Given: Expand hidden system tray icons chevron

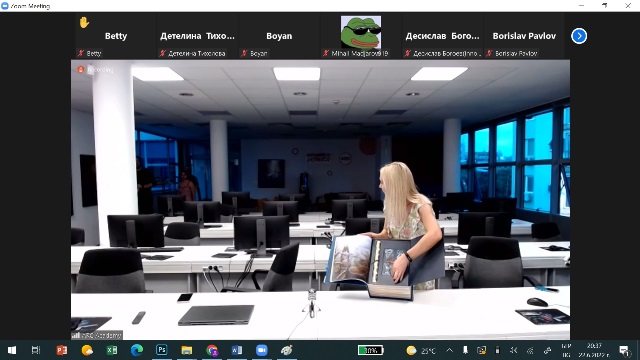Looking at the screenshot, I should point(449,350).
